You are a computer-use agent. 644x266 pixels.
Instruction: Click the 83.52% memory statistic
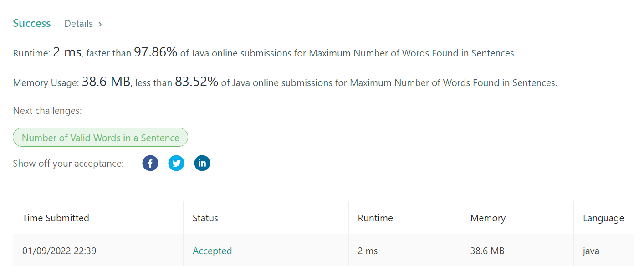click(197, 82)
